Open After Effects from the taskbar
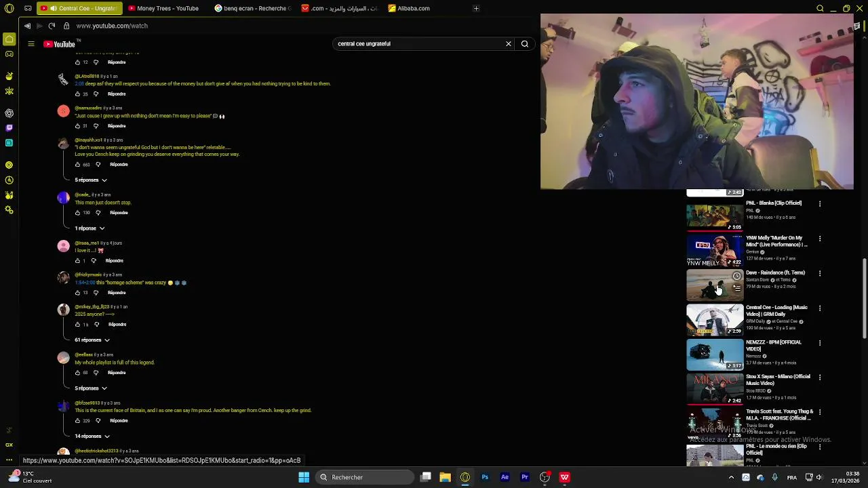The height and width of the screenshot is (488, 868). pos(505,477)
